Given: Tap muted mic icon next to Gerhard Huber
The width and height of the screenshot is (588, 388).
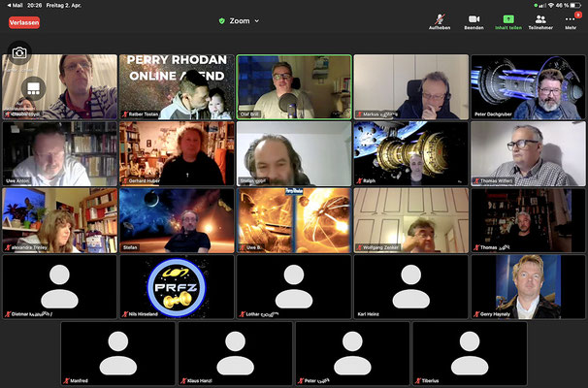Looking at the screenshot, I should tap(125, 181).
